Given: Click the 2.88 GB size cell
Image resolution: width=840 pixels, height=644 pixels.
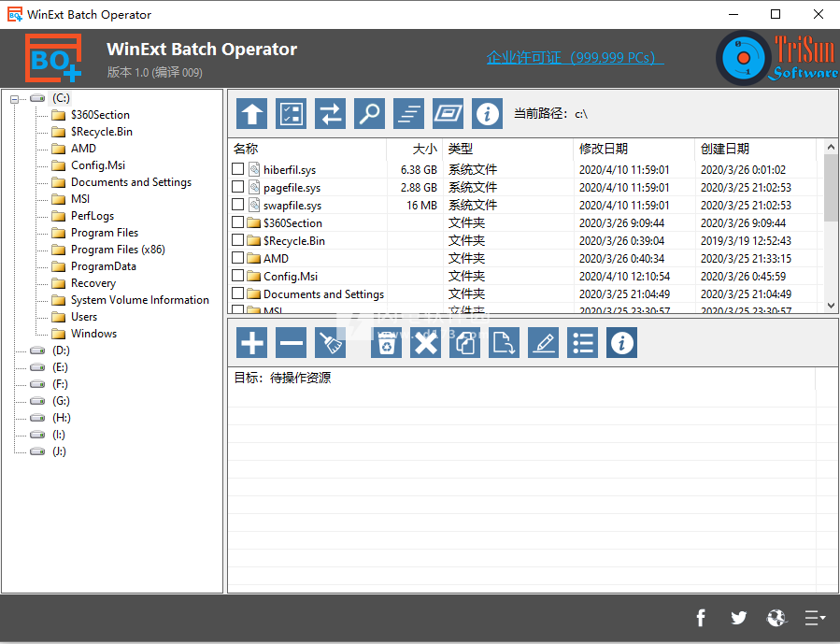Looking at the screenshot, I should click(x=419, y=188).
